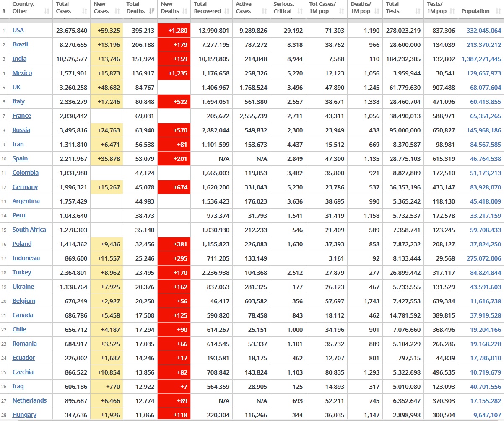Open the Chile country link
This screenshot has height=421, width=504.
pos(19,329)
